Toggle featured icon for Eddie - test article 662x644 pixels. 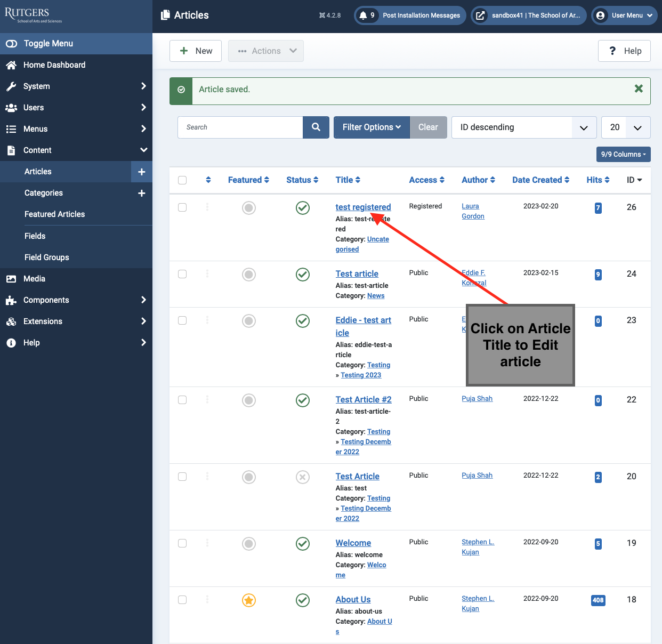pyautogui.click(x=249, y=321)
